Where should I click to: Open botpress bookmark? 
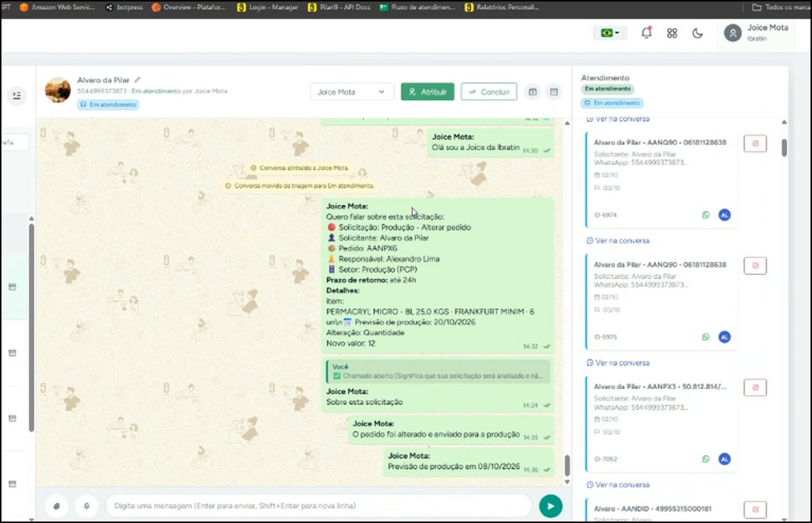coord(124,7)
